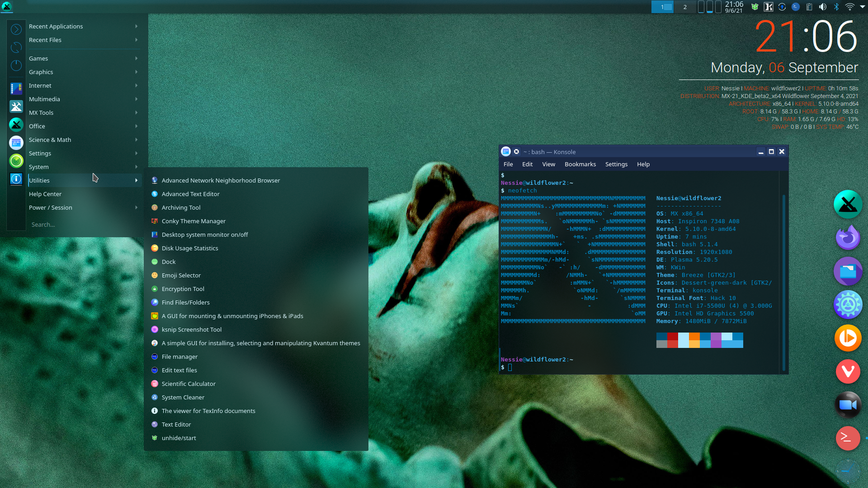This screenshot has width=868, height=488.
Task: Launch the purple Firefox browser dock icon
Action: coord(848,238)
